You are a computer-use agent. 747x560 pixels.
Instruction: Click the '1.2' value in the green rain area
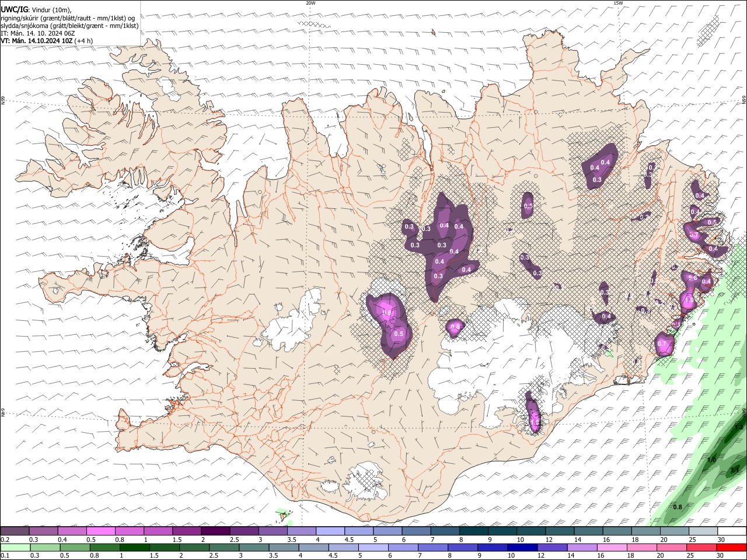pos(739,427)
